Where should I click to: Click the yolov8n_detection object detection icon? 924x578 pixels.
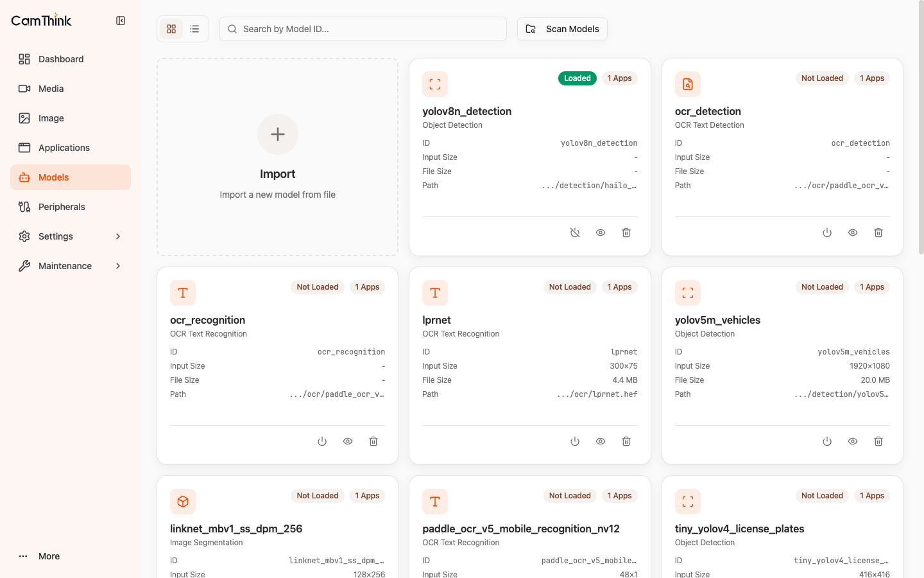[435, 84]
